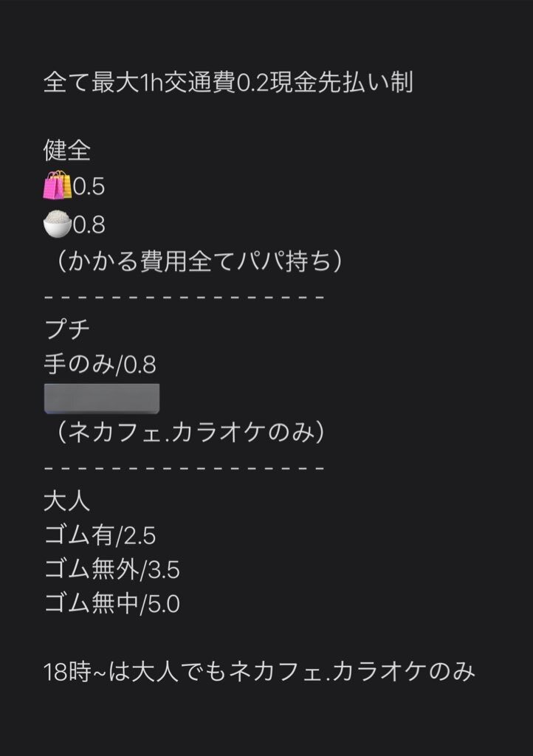Click the line ending in /5.0
This screenshot has height=756, width=533.
coord(112,605)
